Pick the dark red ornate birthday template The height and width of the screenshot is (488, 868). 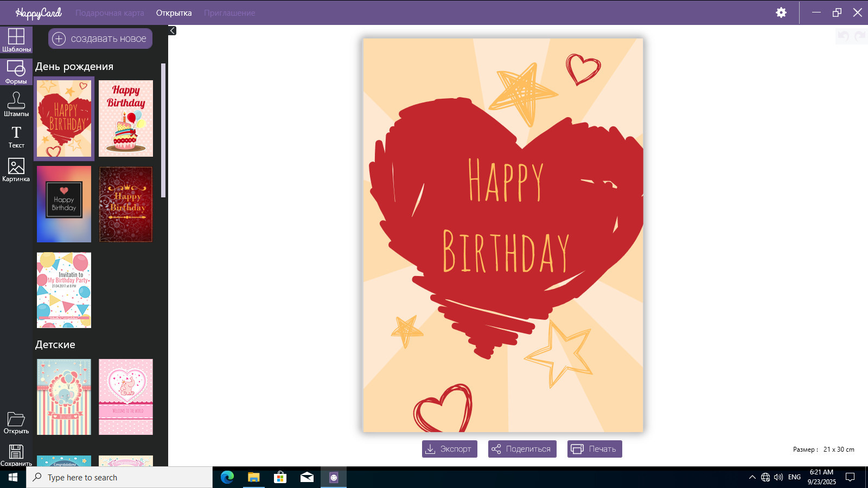pyautogui.click(x=126, y=204)
